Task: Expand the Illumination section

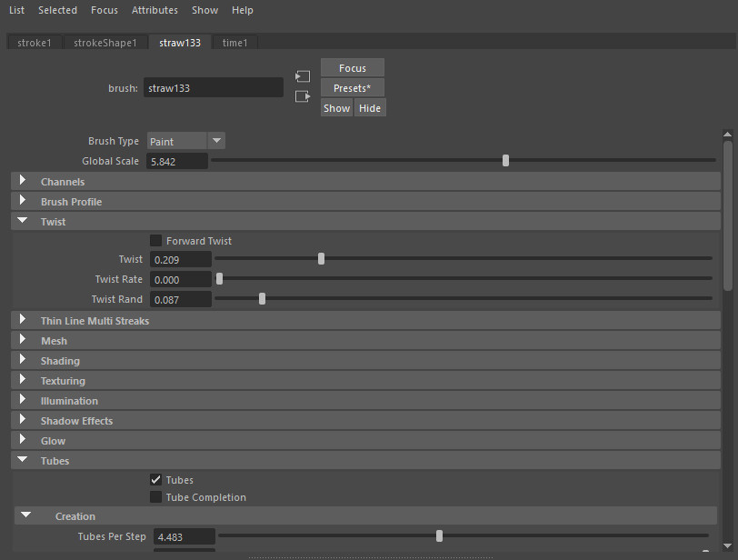Action: click(365, 401)
